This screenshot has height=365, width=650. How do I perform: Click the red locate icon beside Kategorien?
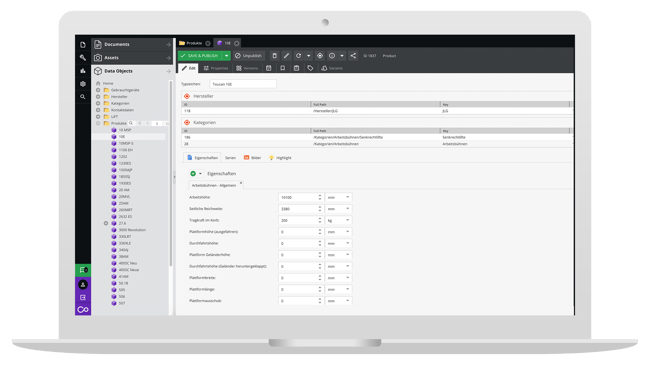(187, 123)
